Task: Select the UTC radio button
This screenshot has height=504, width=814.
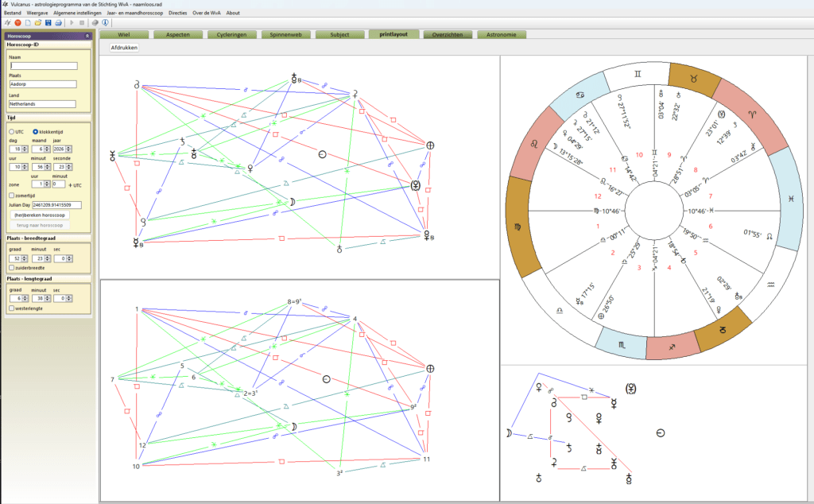Action: pyautogui.click(x=11, y=132)
